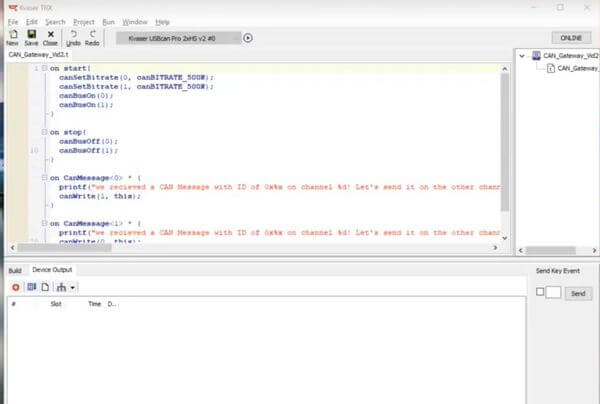Viewport: 600px width, 404px height.
Task: Click editor vertical scrollbar down arrow
Action: pyautogui.click(x=505, y=238)
